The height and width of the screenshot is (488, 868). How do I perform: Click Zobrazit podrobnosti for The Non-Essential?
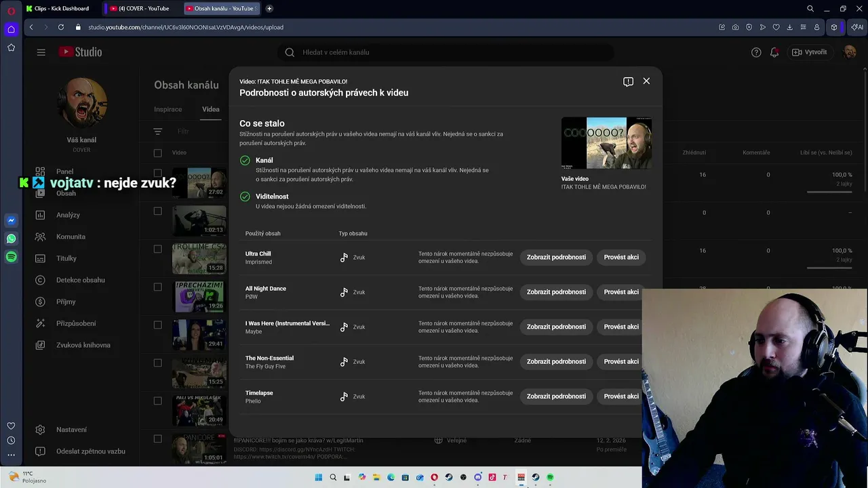[x=556, y=361]
